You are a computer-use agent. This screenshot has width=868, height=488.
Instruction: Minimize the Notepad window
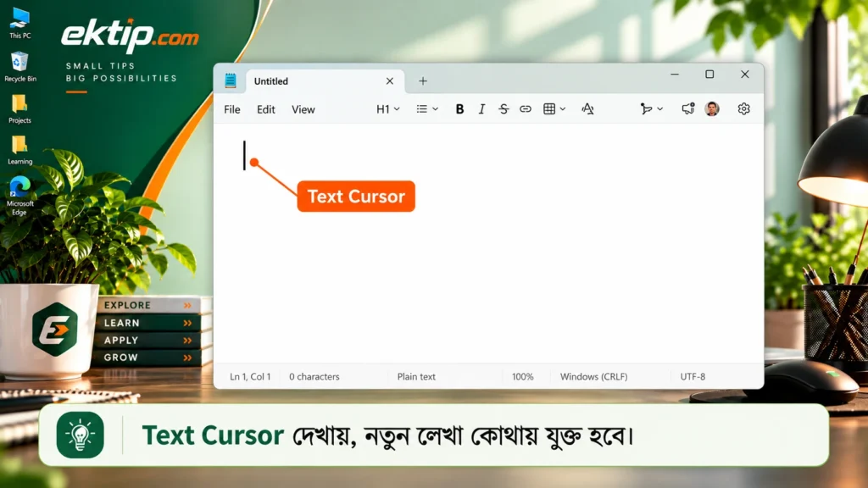coord(674,75)
